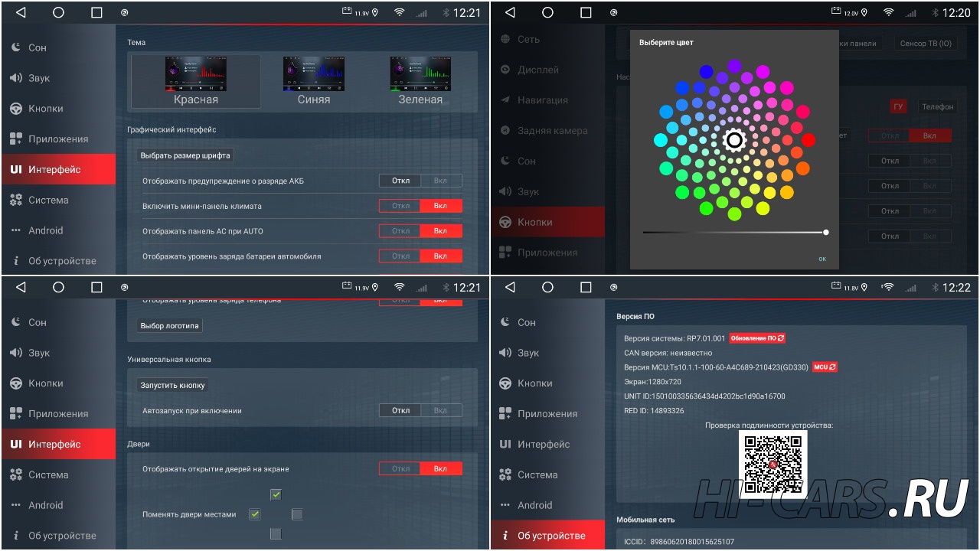Open Кнопки section highlighted behind the color dialog
This screenshot has height=551, width=980.
click(547, 222)
